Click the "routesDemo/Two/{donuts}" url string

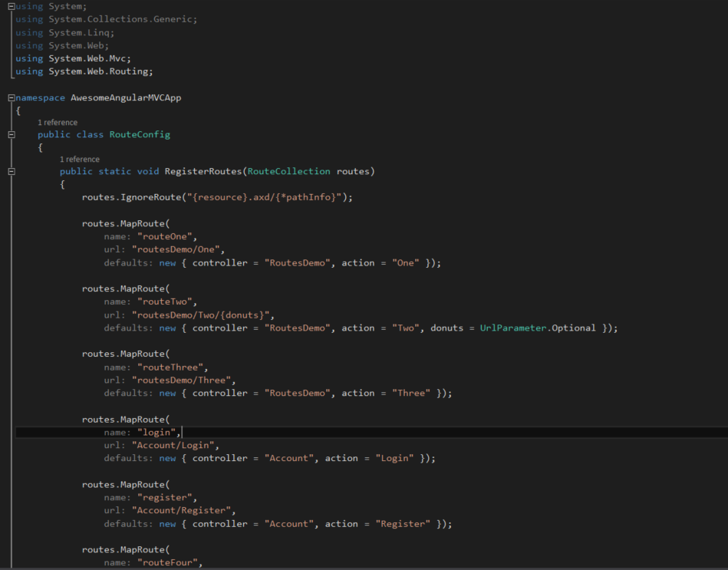pyautogui.click(x=203, y=315)
